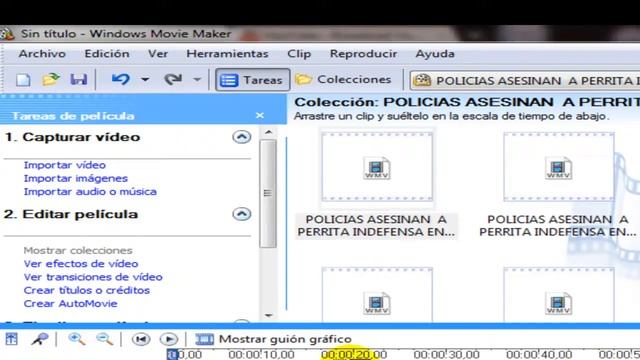Viewport: 640px width, 360px height.
Task: Select the bottom-left WMV clip thumbnail
Action: click(x=377, y=295)
